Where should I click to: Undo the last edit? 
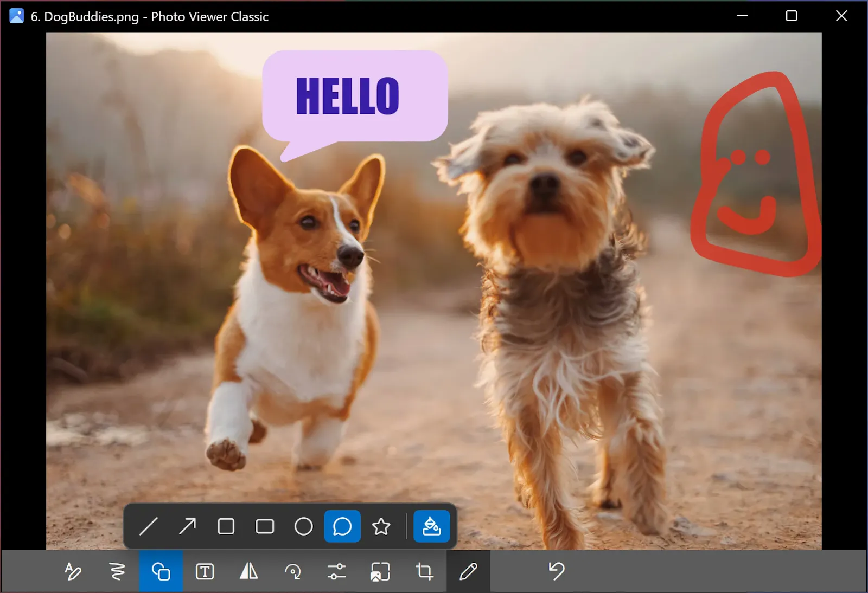(557, 571)
